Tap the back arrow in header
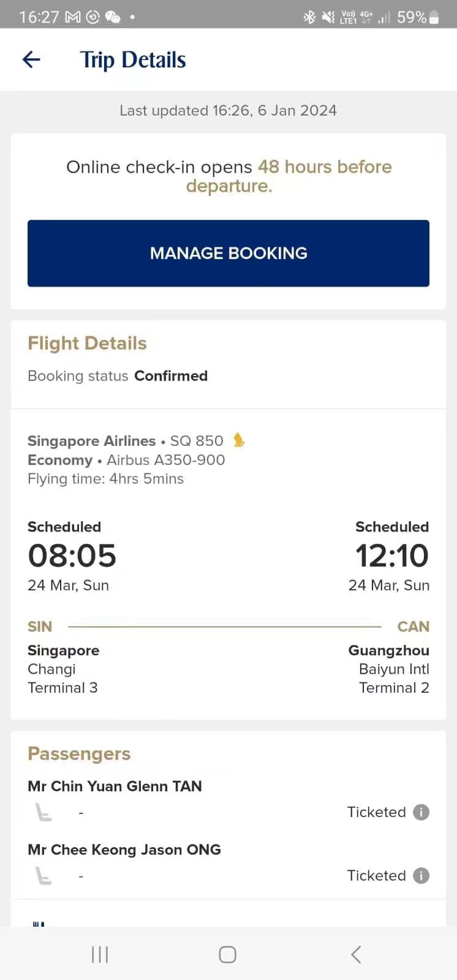The image size is (457, 980). pyautogui.click(x=31, y=59)
